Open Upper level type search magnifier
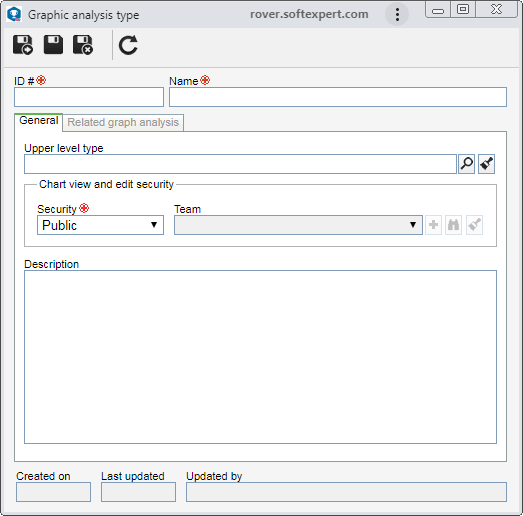The image size is (523, 516). [467, 164]
